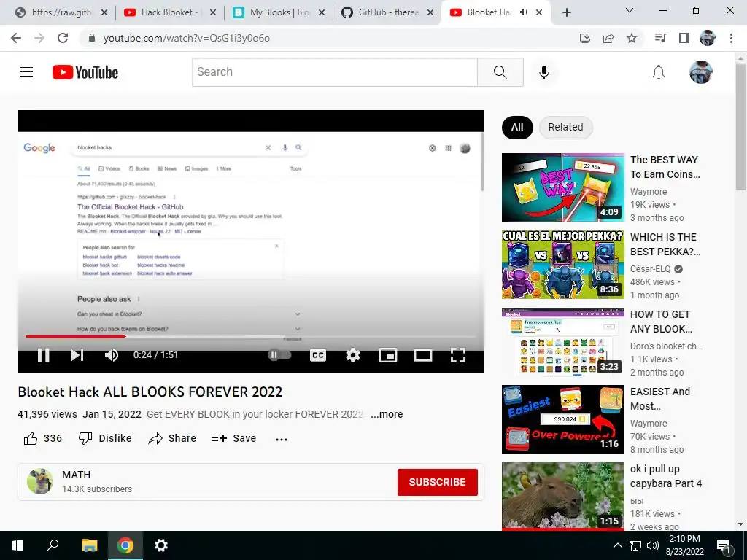Toggle the autoplay switch in player
Screen dimensions: 747x560
pyautogui.click(x=279, y=355)
